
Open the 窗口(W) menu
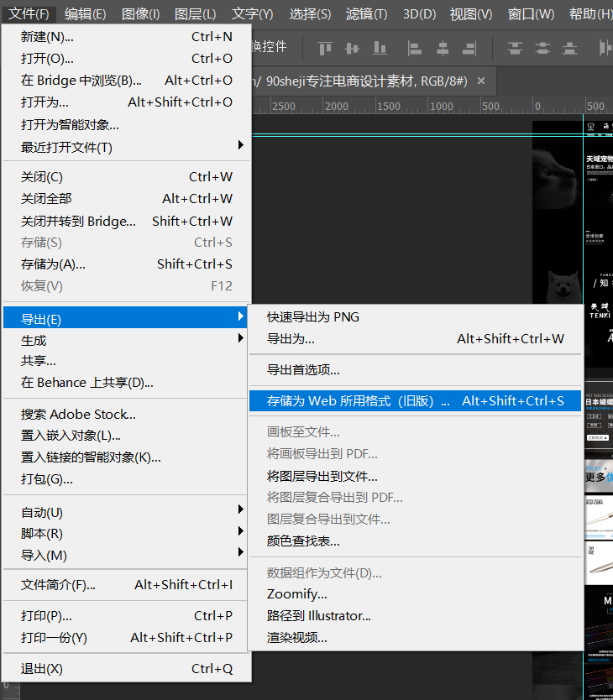[x=531, y=14]
